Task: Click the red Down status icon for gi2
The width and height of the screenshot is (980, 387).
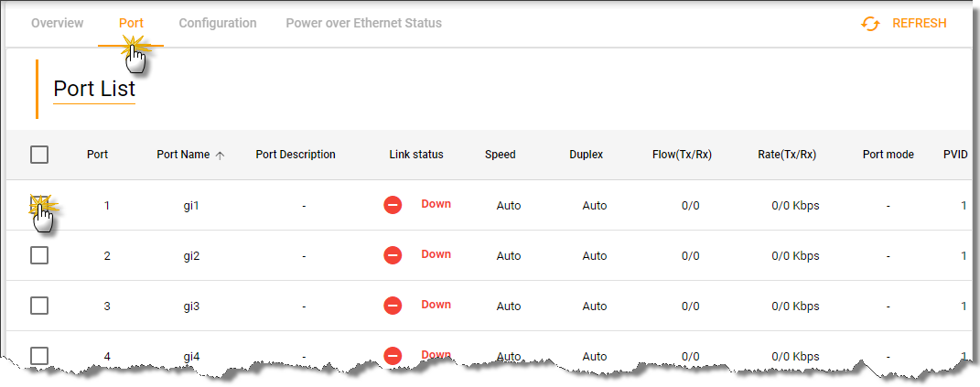Action: pyautogui.click(x=393, y=255)
